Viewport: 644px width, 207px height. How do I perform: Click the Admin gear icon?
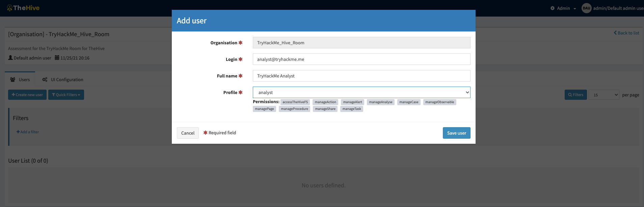tap(553, 8)
